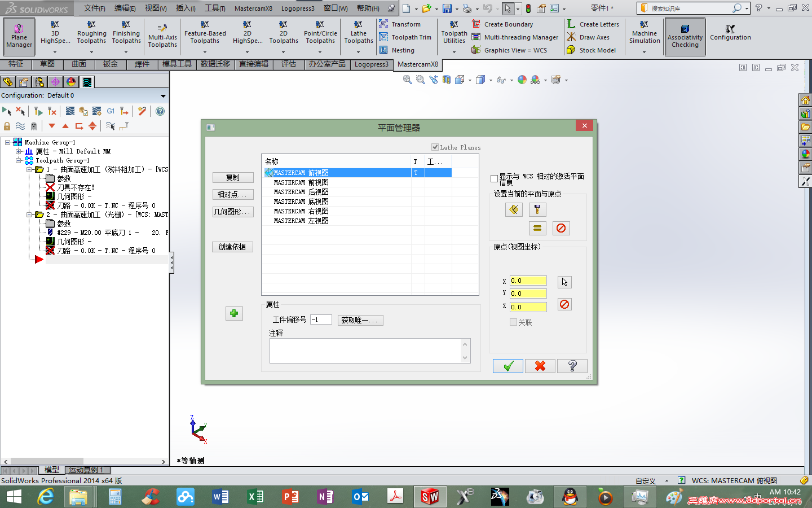Screen dimensions: 812x508
Task: Click the 相对点 button
Action: [x=233, y=194]
